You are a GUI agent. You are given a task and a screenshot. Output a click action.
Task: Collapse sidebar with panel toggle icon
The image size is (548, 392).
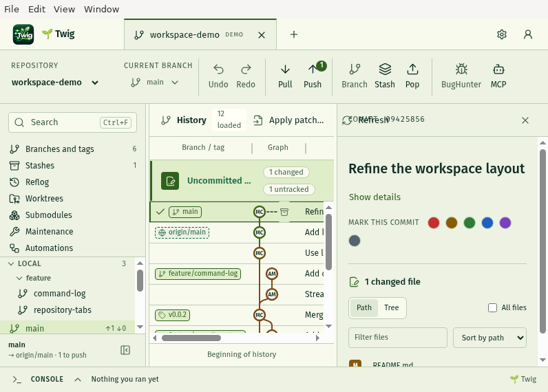[x=125, y=350]
